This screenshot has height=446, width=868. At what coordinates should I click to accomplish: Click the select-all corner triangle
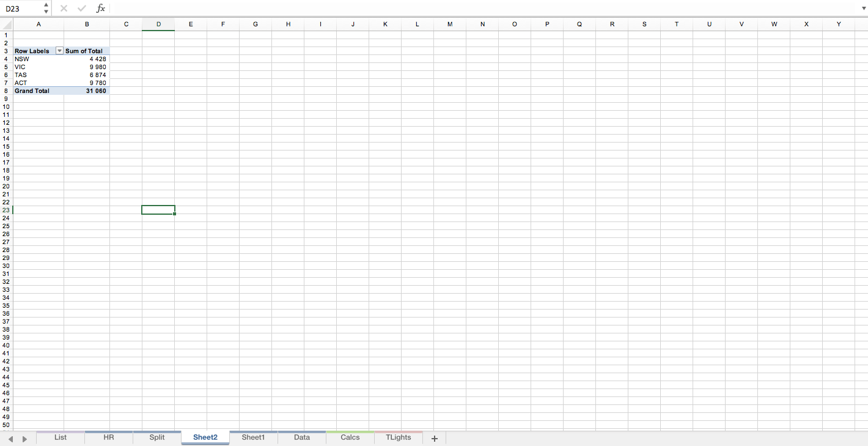(7, 24)
